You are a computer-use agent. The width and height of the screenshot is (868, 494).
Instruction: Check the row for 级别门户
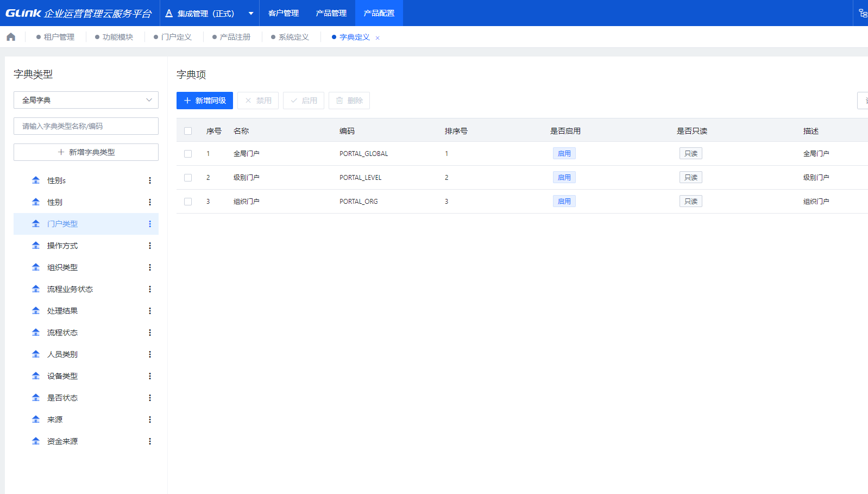click(188, 178)
